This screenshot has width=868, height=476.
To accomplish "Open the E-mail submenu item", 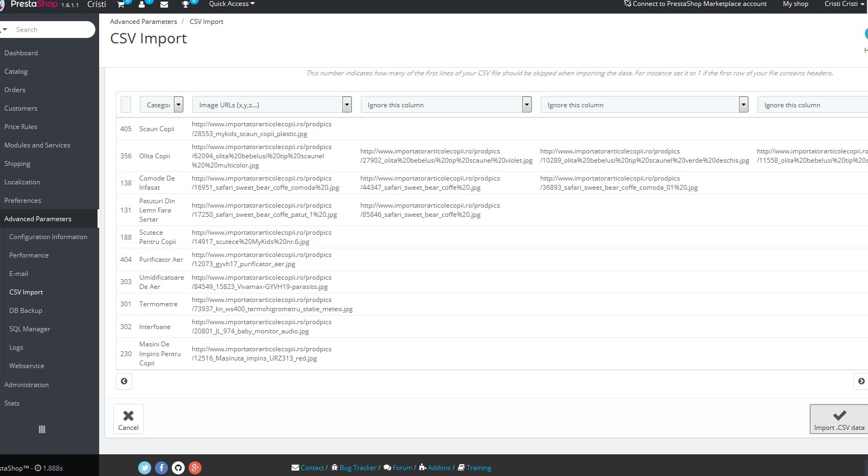I will [x=18, y=274].
